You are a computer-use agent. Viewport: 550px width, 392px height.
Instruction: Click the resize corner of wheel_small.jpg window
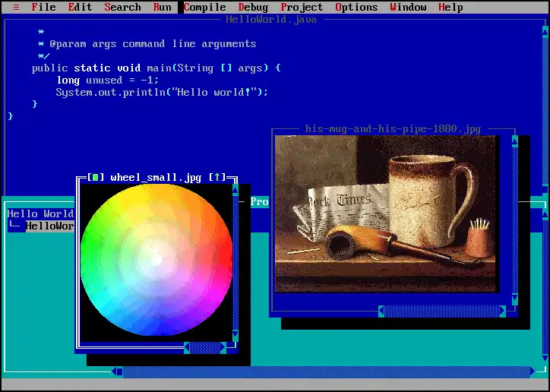[232, 346]
